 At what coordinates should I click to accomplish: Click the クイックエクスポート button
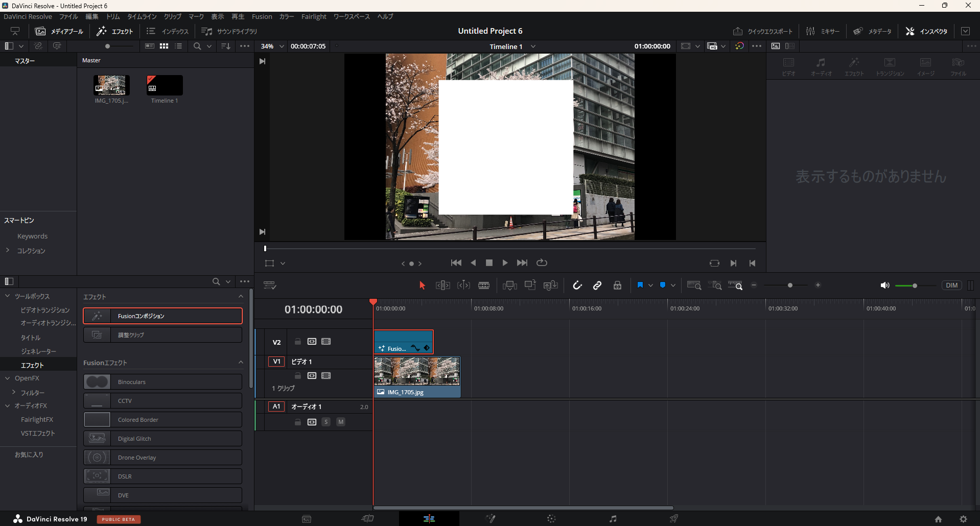(x=763, y=32)
